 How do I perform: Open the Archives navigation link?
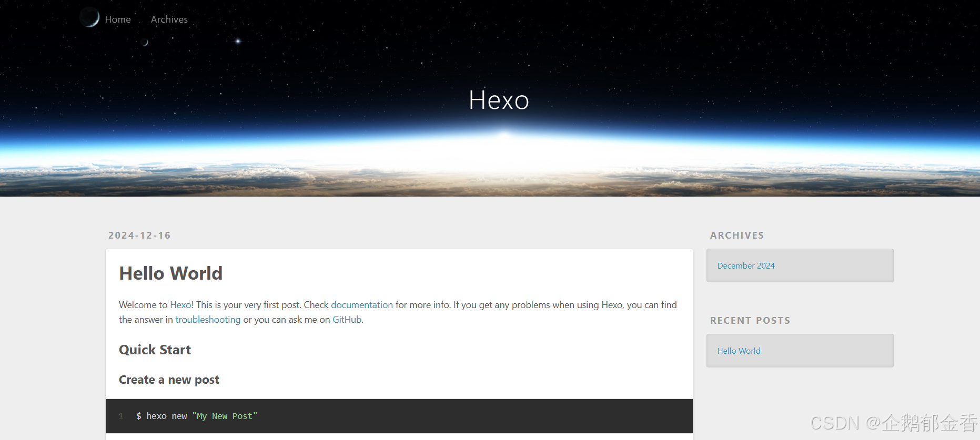tap(169, 19)
